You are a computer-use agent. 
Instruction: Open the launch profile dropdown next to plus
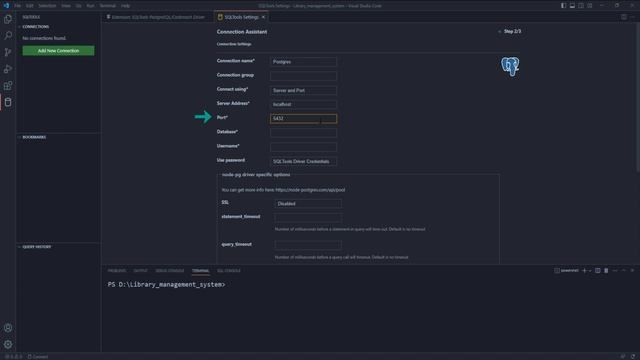pos(590,271)
